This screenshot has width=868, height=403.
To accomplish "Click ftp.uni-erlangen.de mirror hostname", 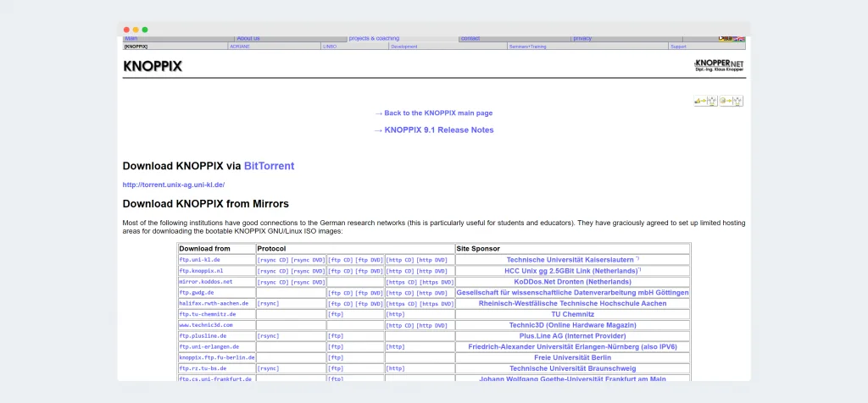I will pos(209,346).
